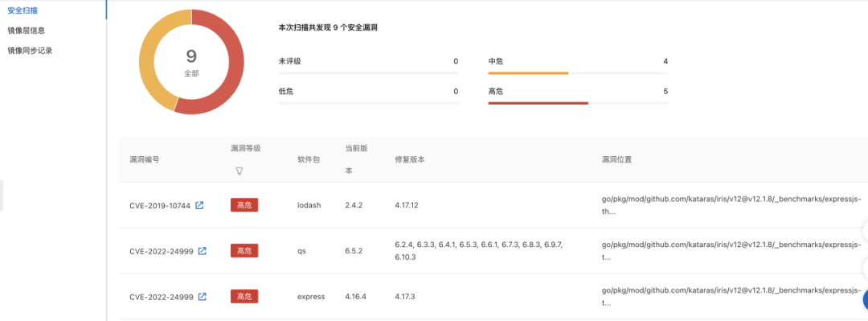Click the 高危 severity label above the red bar
Image resolution: width=868 pixels, height=321 pixels.
(495, 91)
